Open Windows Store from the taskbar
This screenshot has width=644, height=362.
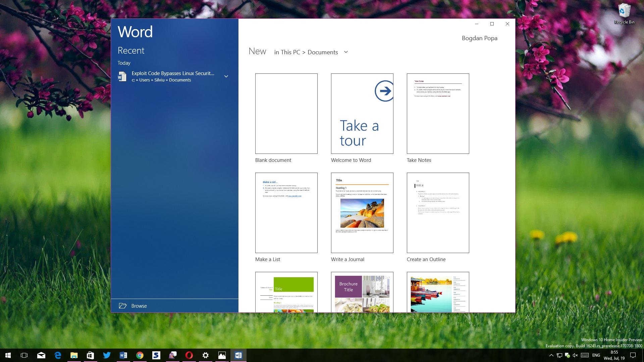point(90,355)
